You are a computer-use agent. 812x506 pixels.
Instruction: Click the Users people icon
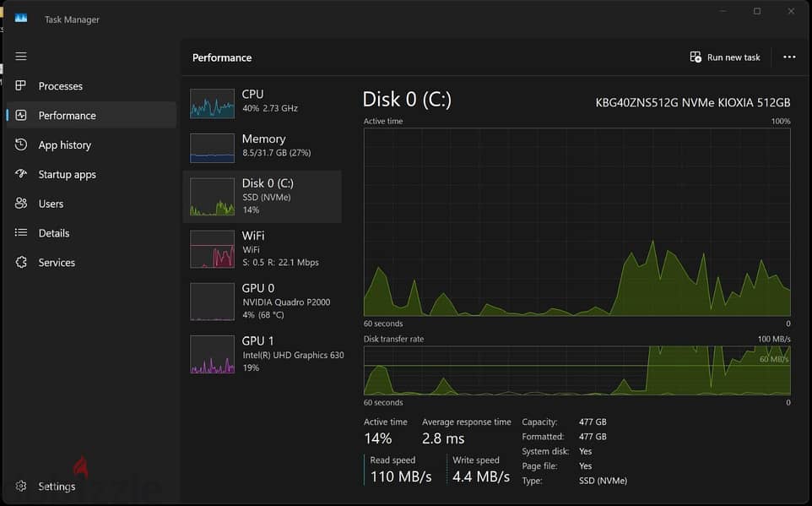point(21,204)
